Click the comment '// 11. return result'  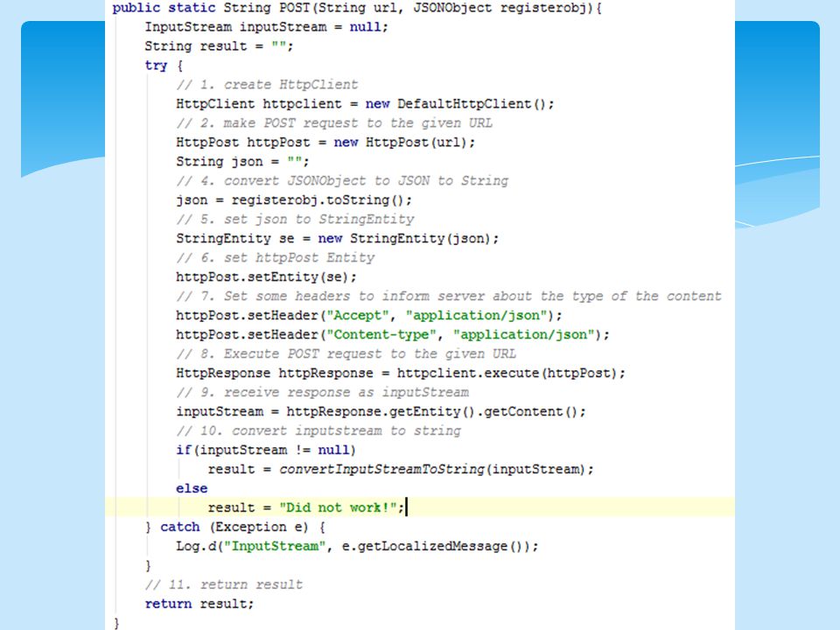(224, 584)
